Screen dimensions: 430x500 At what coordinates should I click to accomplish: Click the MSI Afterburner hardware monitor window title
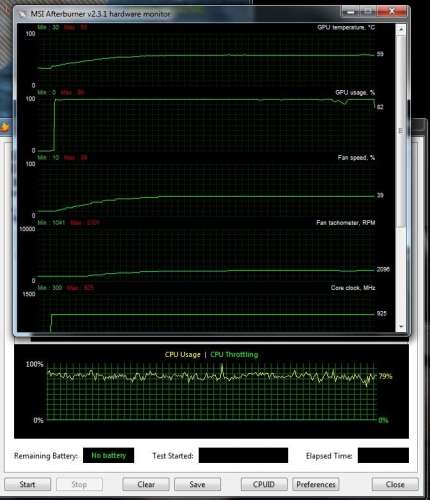100,14
